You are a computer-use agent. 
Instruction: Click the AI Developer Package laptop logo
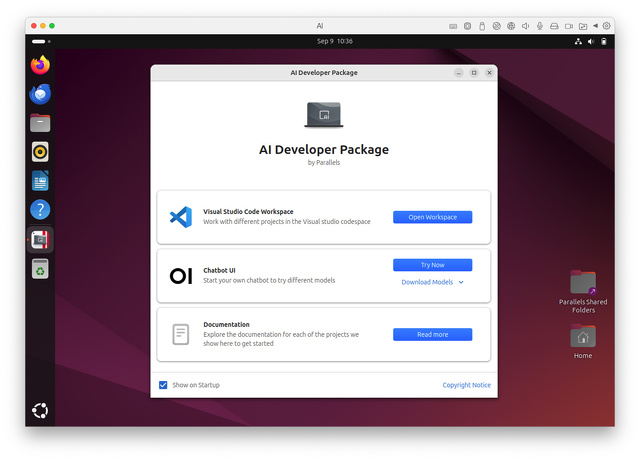[324, 115]
